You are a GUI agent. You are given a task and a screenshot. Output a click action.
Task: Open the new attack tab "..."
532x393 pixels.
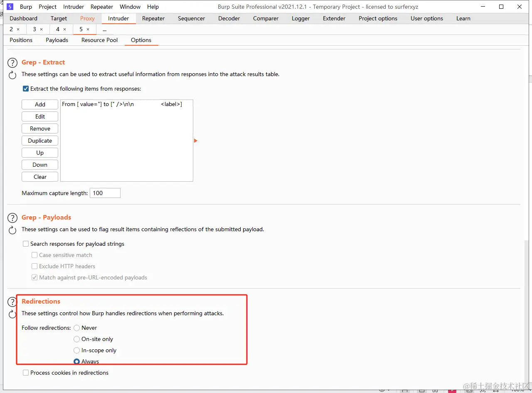pos(104,29)
